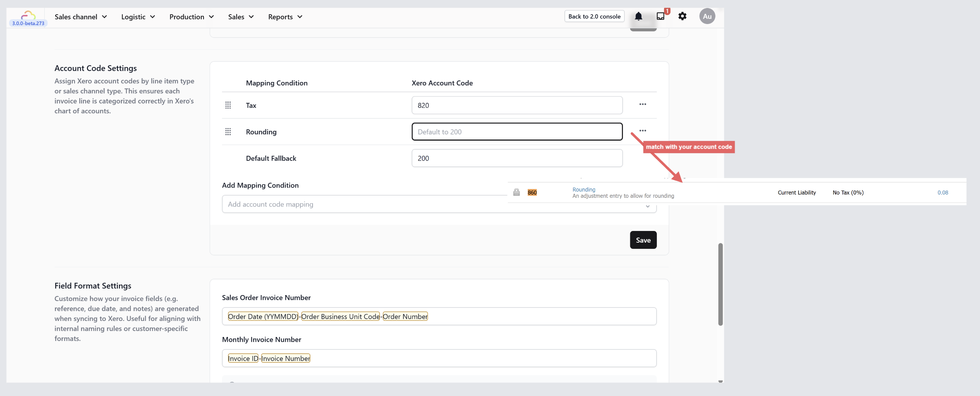Open three-dot menu for Rounding row

[643, 131]
